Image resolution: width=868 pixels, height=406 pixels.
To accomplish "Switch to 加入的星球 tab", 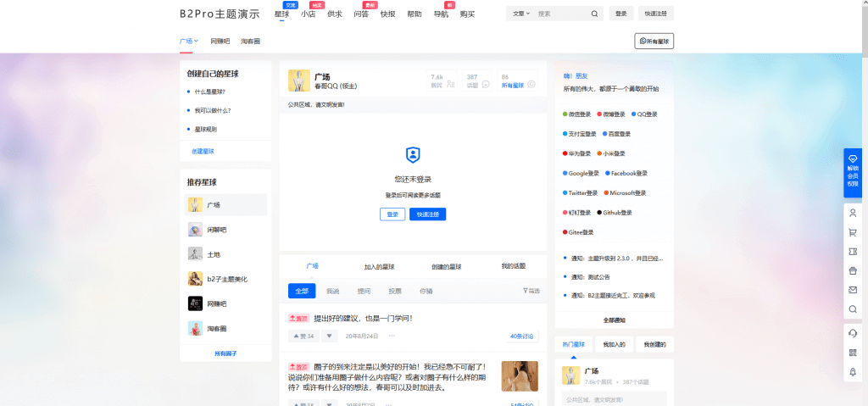I will point(379,266).
